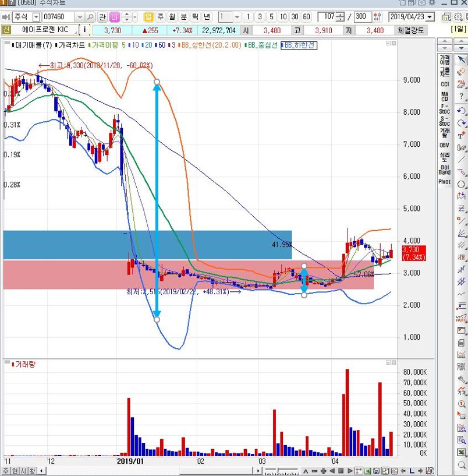Screen dimensions: 468x476
Task: Click the stepper beside the 매 button
Action: coord(127,17)
